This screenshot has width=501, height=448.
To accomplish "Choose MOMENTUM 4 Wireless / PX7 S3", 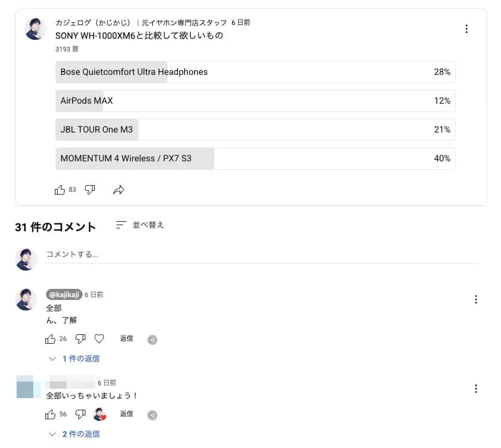I will point(255,159).
